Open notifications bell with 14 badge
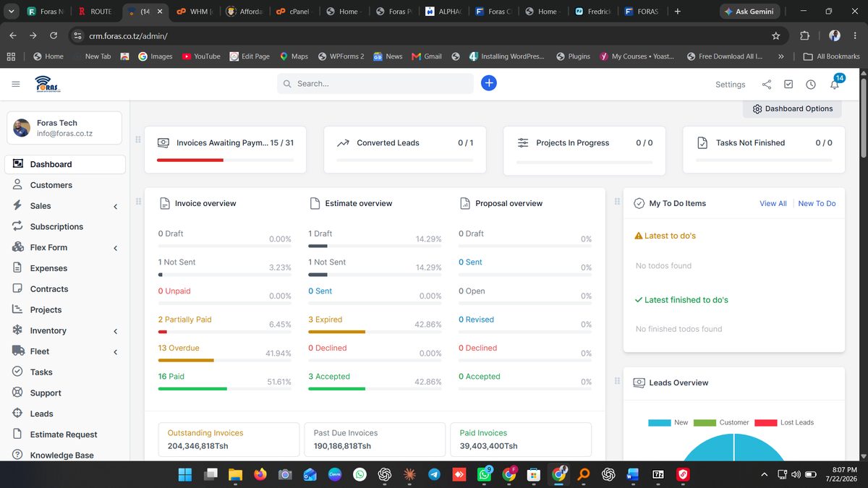The image size is (868, 488). 835,83
